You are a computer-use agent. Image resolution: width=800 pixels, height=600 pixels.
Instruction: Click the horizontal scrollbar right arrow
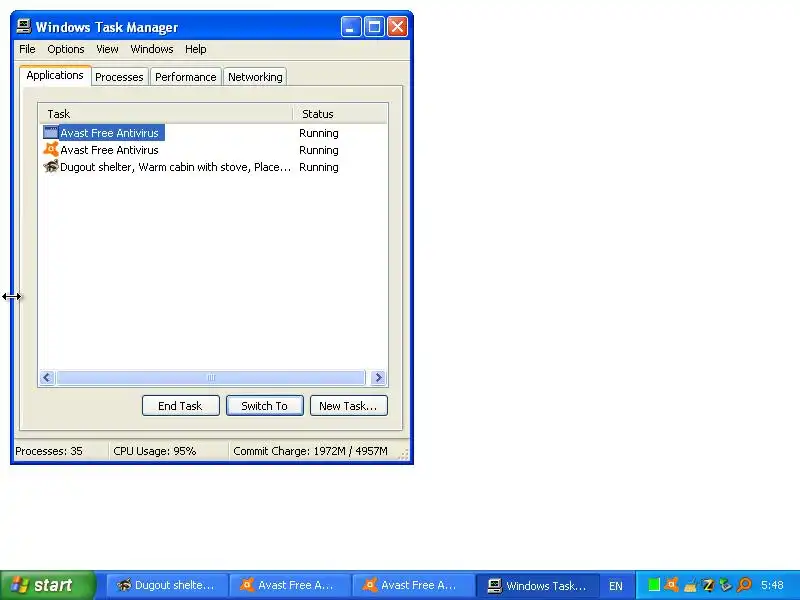(378, 378)
